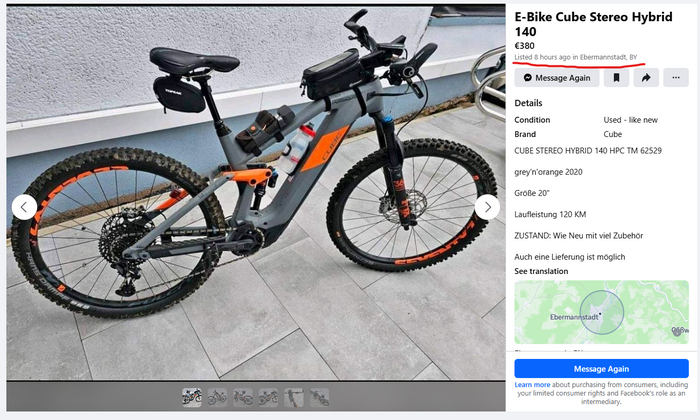
Task: Click the gray Message Again button near the price
Action: [557, 78]
